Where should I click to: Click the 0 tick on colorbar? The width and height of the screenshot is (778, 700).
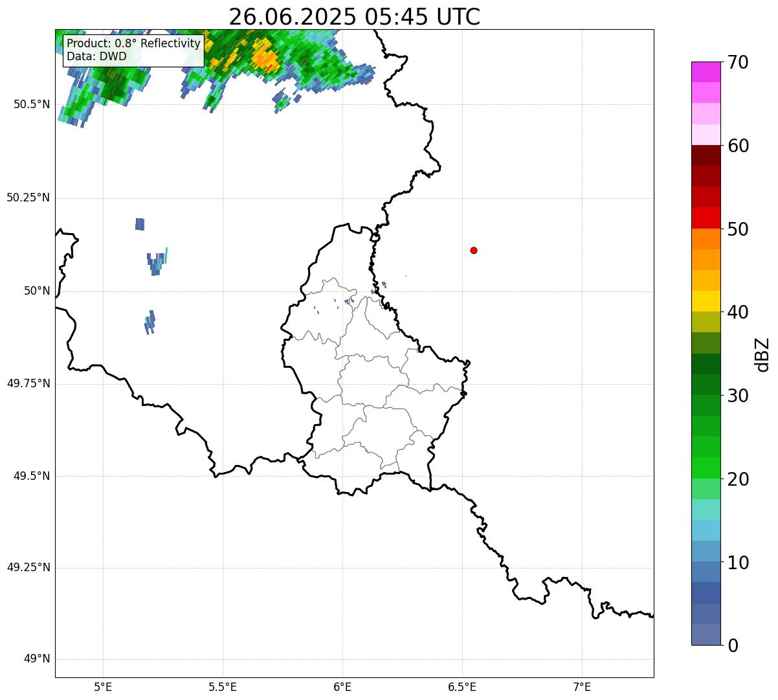(x=732, y=646)
